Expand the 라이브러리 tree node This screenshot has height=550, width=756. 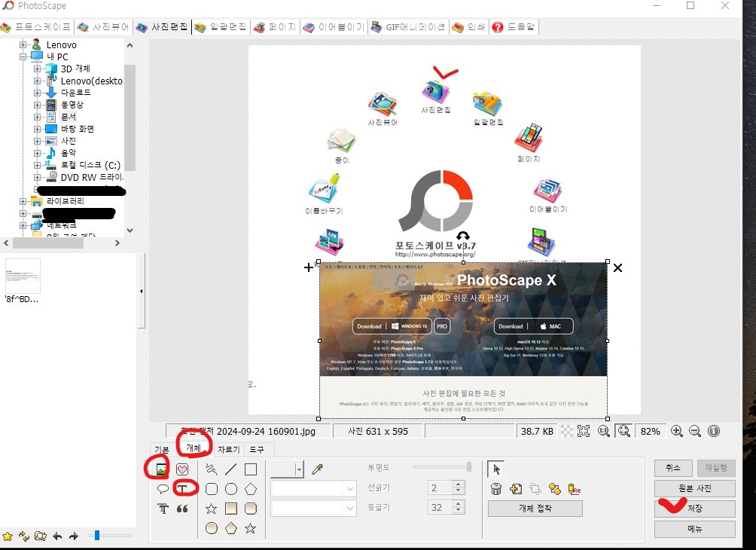tap(23, 201)
